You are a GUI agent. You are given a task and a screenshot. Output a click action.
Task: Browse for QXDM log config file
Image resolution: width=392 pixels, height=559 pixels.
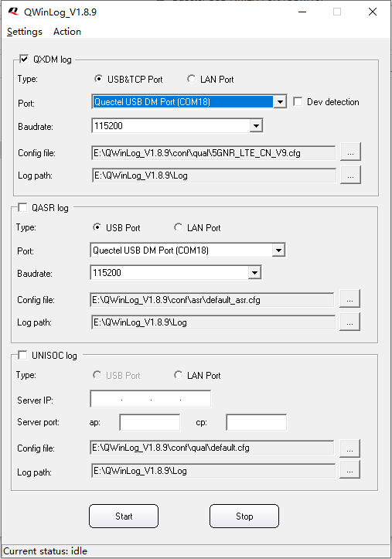pos(350,152)
